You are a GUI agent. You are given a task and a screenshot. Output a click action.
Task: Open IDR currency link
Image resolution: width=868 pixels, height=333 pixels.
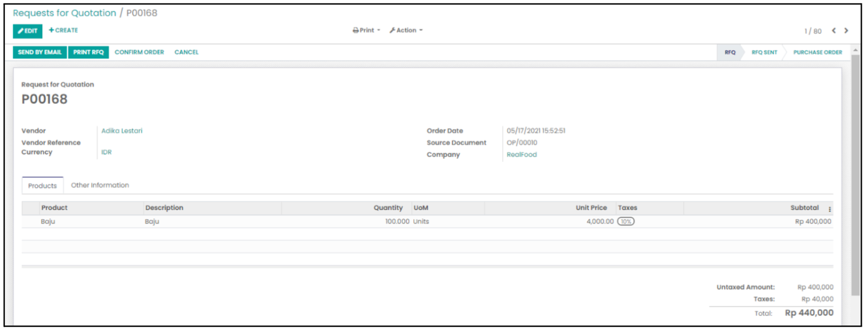click(106, 152)
